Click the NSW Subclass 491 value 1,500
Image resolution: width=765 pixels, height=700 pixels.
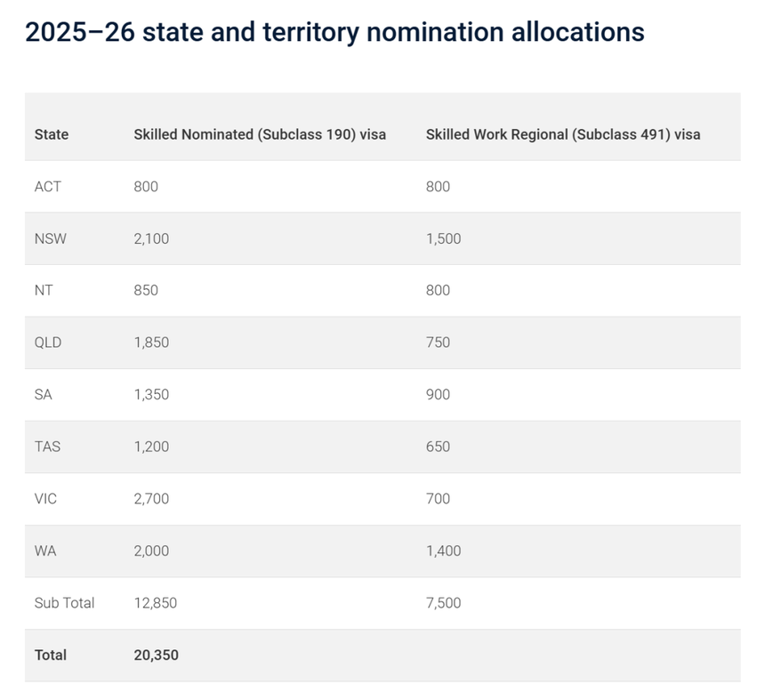[x=443, y=238]
